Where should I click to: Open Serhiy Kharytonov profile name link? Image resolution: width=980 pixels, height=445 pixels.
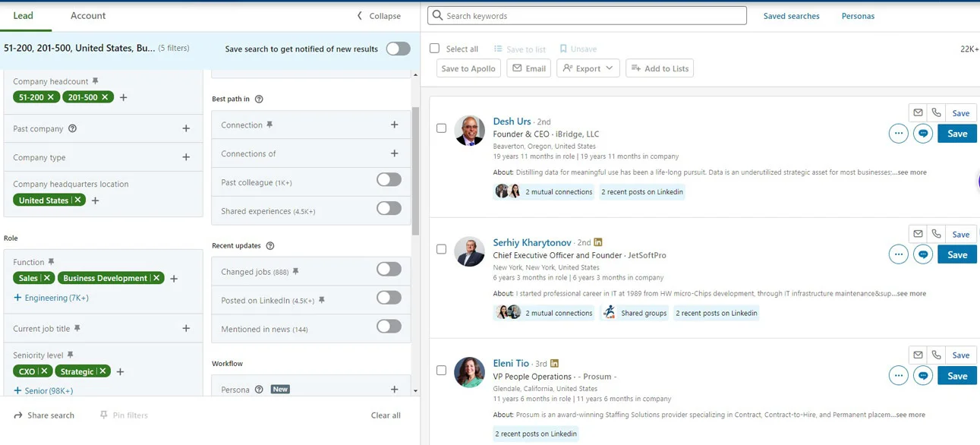tap(532, 242)
